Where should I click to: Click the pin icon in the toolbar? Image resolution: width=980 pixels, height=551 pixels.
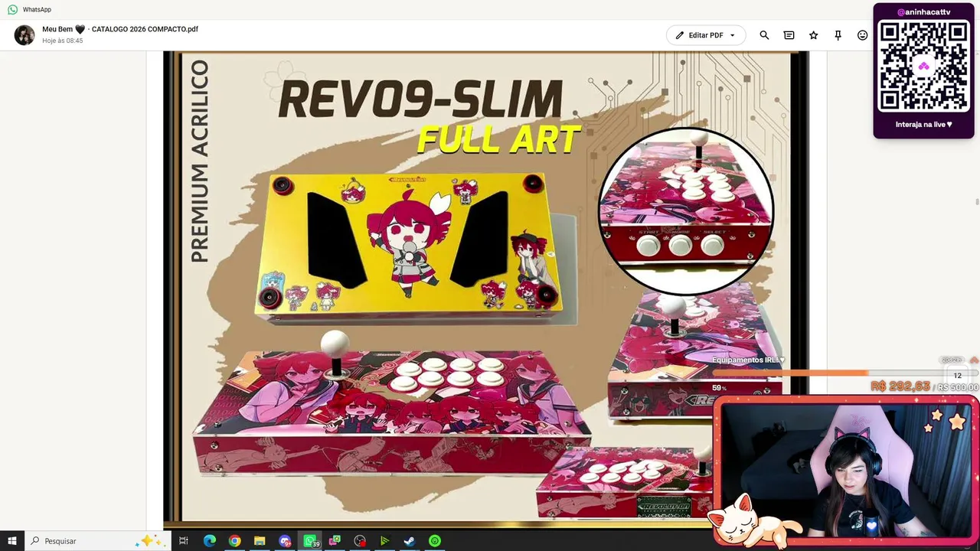[x=838, y=35]
